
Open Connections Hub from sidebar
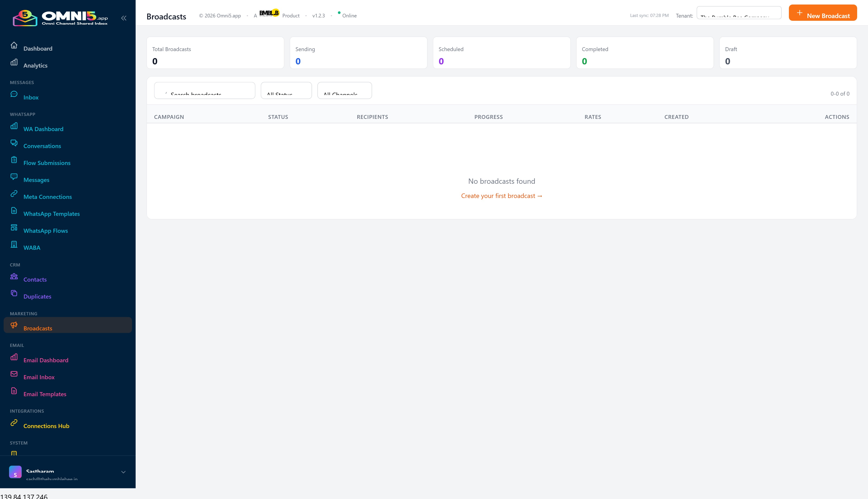[x=46, y=426]
